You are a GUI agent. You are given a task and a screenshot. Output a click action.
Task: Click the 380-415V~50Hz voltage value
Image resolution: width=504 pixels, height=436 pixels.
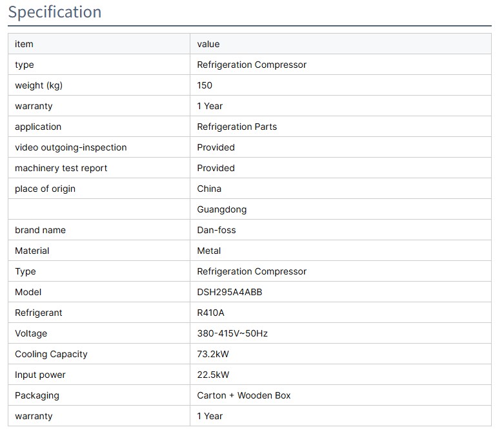tap(232, 333)
